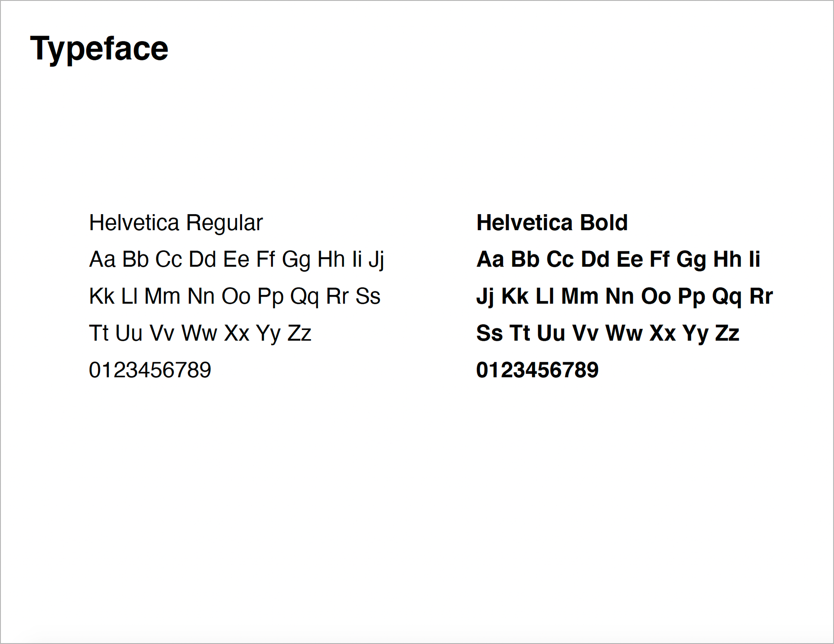834x644 pixels.
Task: Click the regular Qq letter pair
Action: [x=304, y=298]
